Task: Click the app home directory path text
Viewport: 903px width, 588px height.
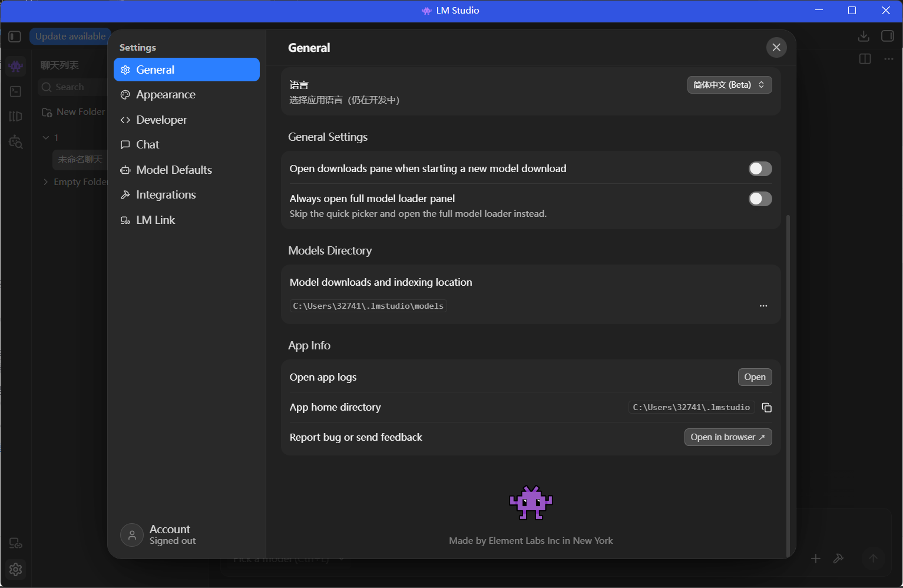Action: [692, 408]
